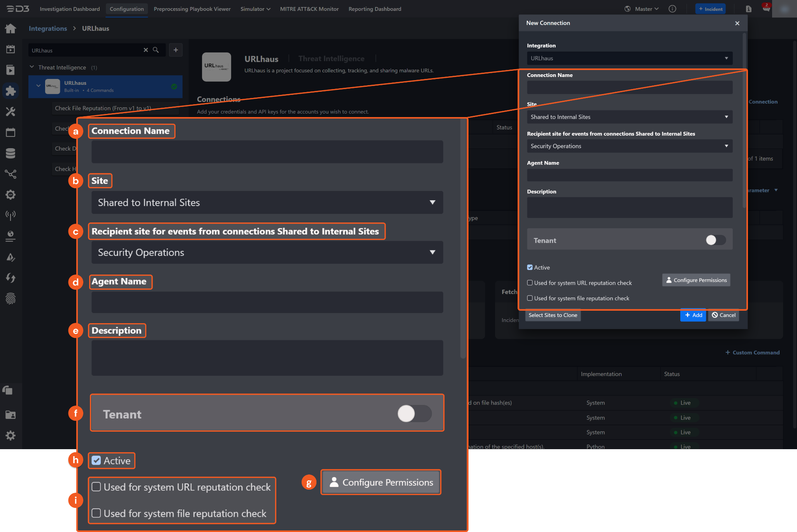This screenshot has height=532, width=797.
Task: Click the wrench and screwdriver utilities icon
Action: [11, 112]
